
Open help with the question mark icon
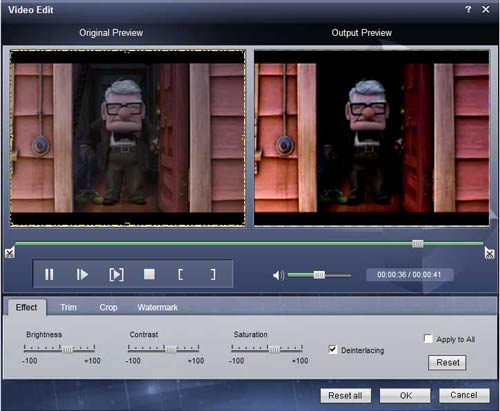(x=468, y=9)
